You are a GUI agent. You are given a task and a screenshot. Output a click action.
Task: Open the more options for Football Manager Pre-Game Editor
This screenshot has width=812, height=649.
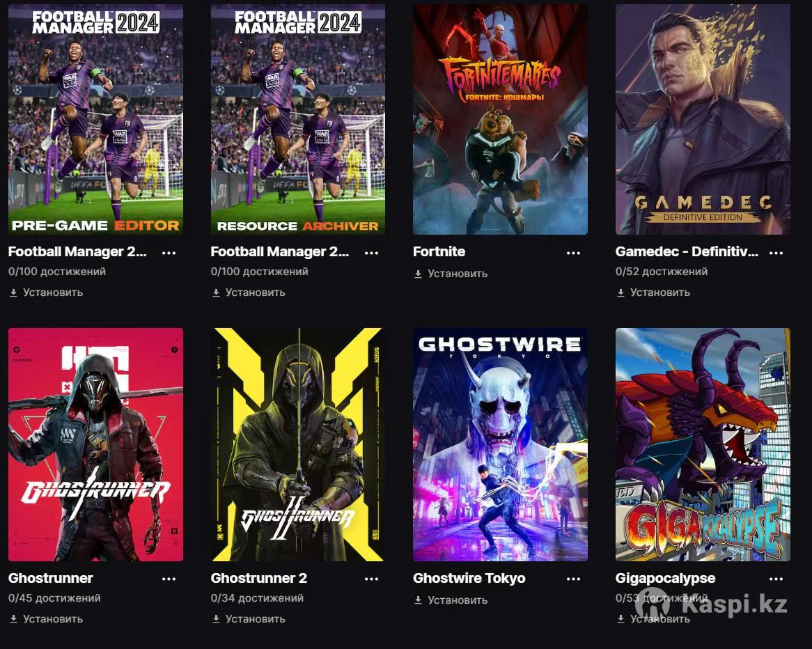coord(169,253)
